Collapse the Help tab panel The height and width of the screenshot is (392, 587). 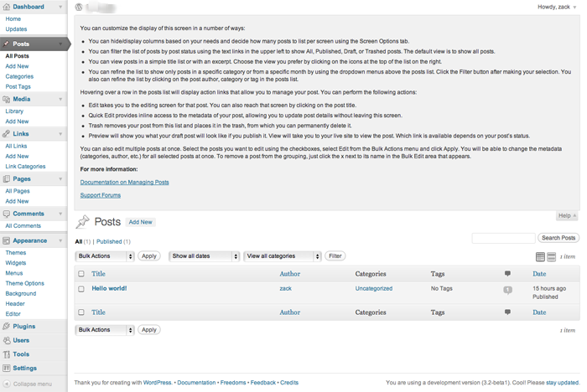(567, 216)
